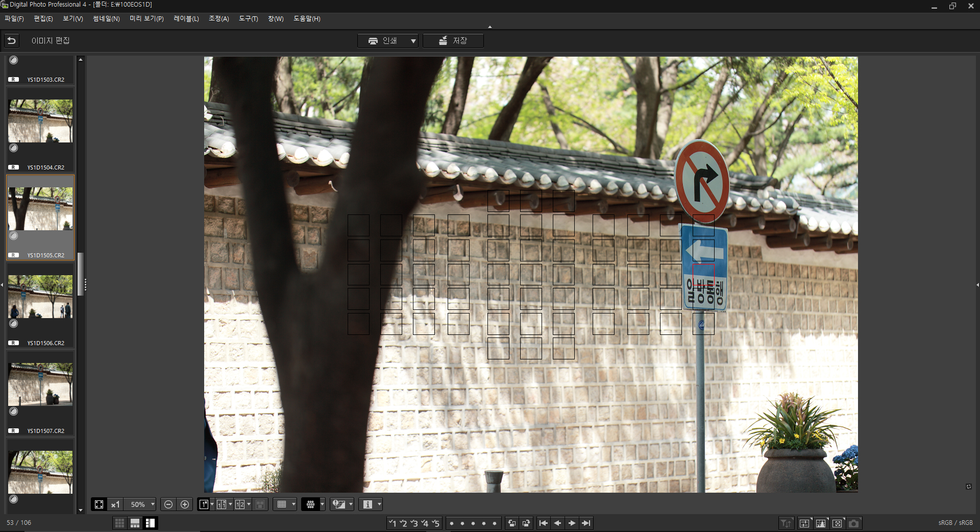Jump to the first image
The image size is (980, 532).
[544, 523]
